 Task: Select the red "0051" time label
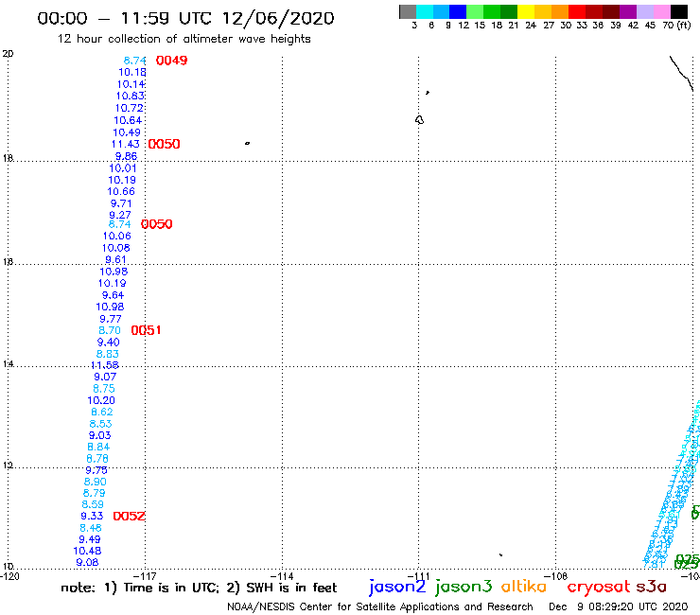pos(146,330)
